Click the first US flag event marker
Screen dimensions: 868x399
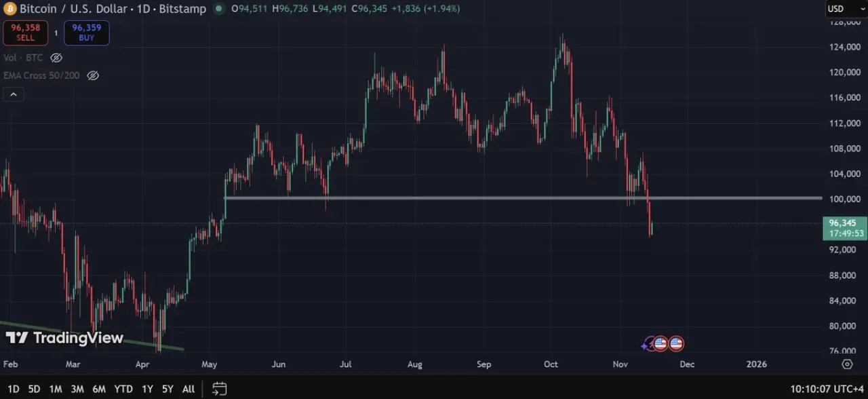click(660, 343)
